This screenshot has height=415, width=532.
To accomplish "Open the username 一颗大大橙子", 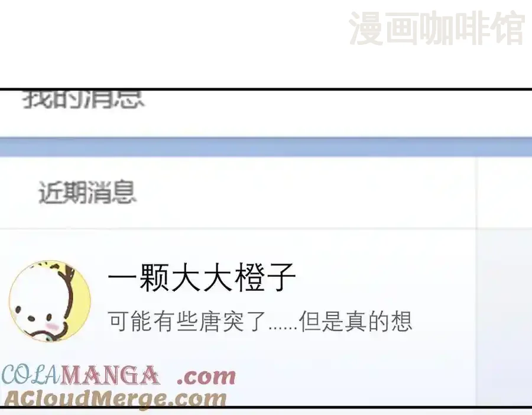I will tap(202, 277).
